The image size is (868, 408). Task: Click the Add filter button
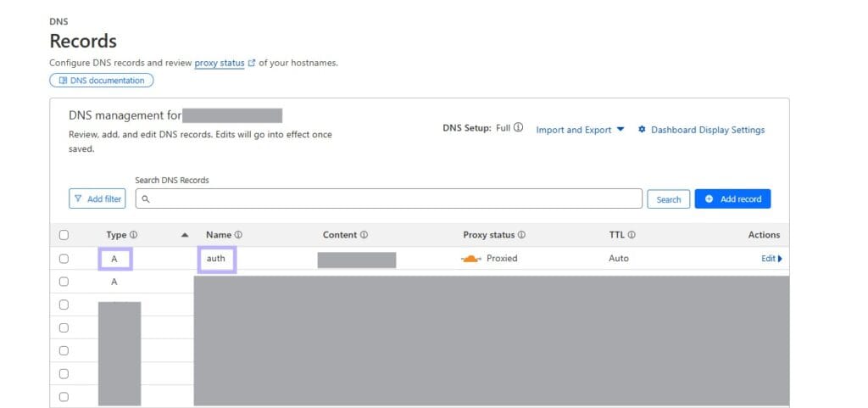pos(97,198)
